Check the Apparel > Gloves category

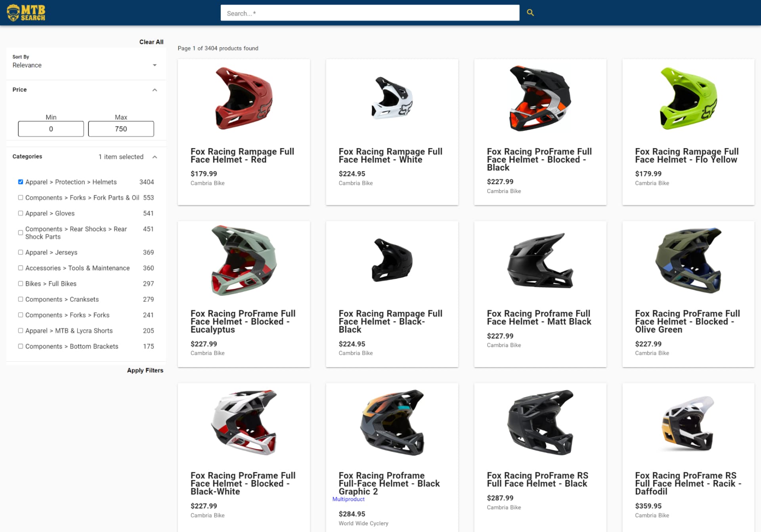[x=21, y=213]
